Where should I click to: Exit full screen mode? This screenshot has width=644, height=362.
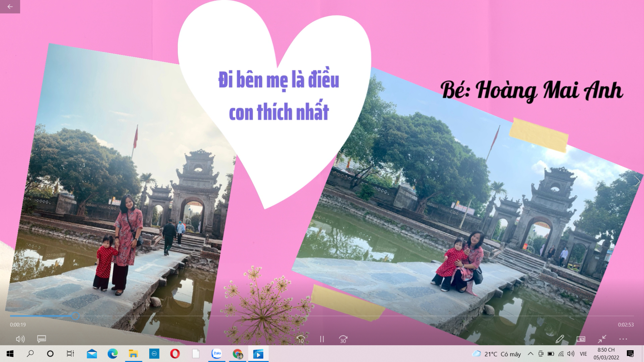[x=602, y=339]
